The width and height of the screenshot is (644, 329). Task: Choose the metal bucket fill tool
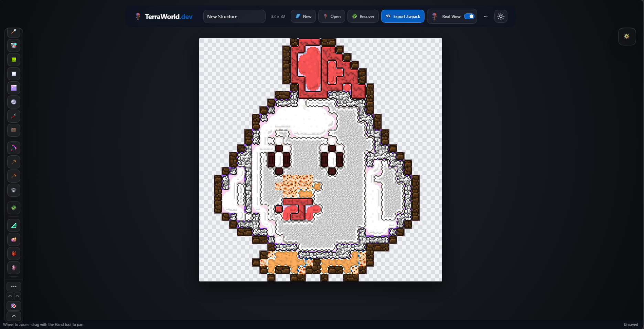point(14,190)
